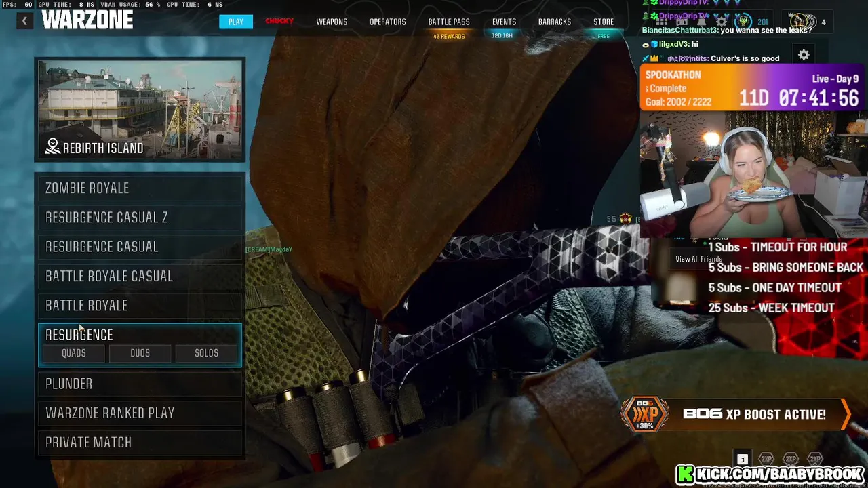Viewport: 868px width, 488px height.
Task: Open the STORE tab
Action: point(604,22)
